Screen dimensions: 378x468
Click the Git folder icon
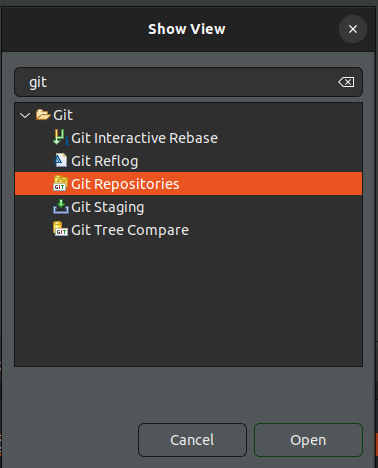[43, 115]
